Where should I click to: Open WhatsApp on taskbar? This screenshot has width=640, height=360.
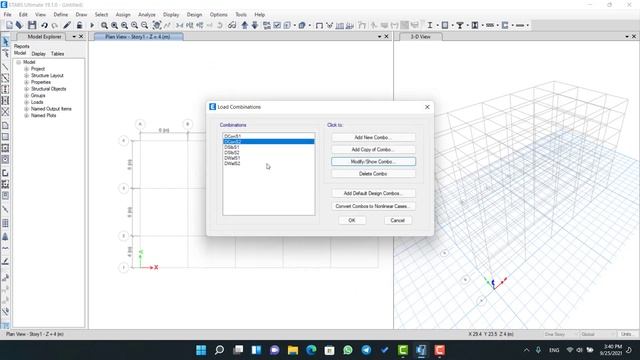[348, 350]
